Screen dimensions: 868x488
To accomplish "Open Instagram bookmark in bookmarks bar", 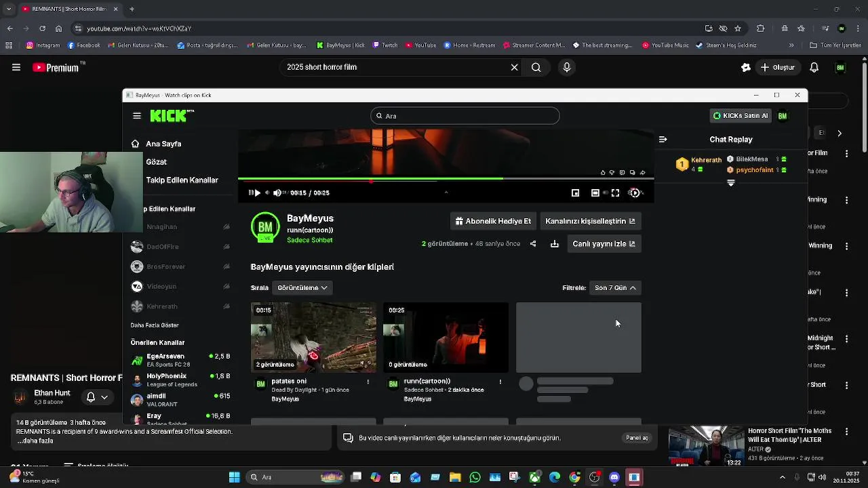I will [43, 45].
